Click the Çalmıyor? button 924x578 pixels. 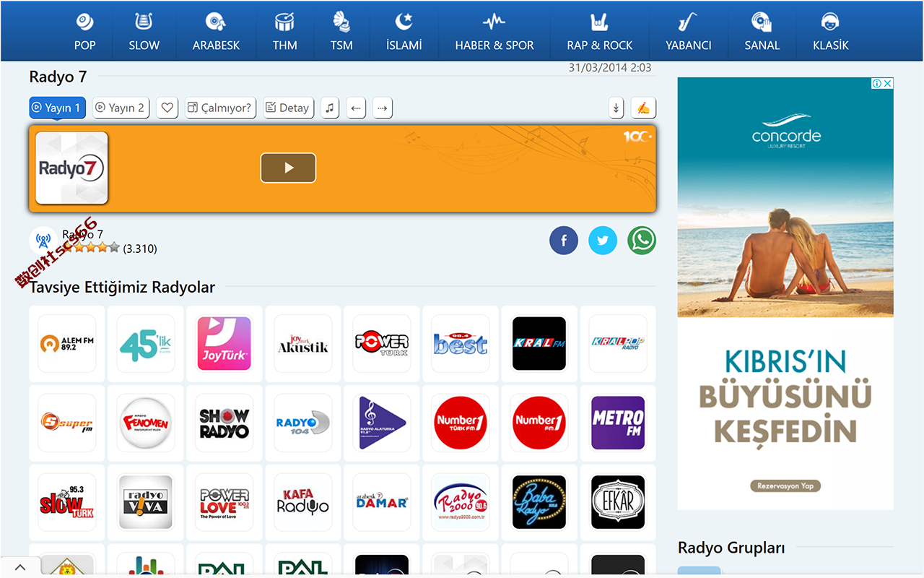coord(220,108)
